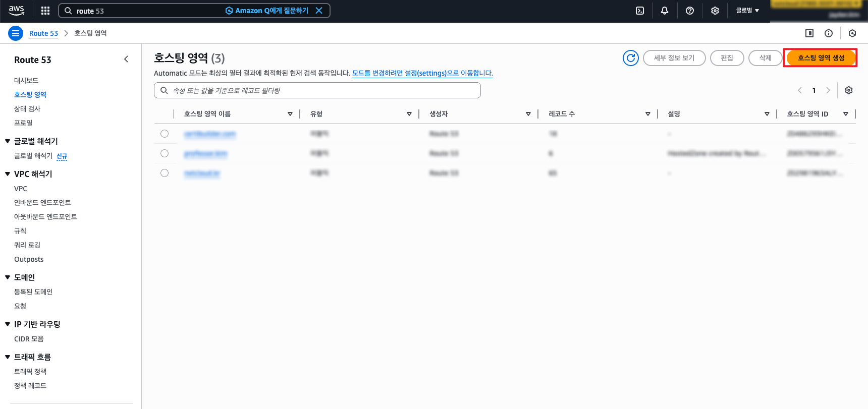Open the services grid menu
The width and height of the screenshot is (868, 409).
pyautogui.click(x=45, y=11)
